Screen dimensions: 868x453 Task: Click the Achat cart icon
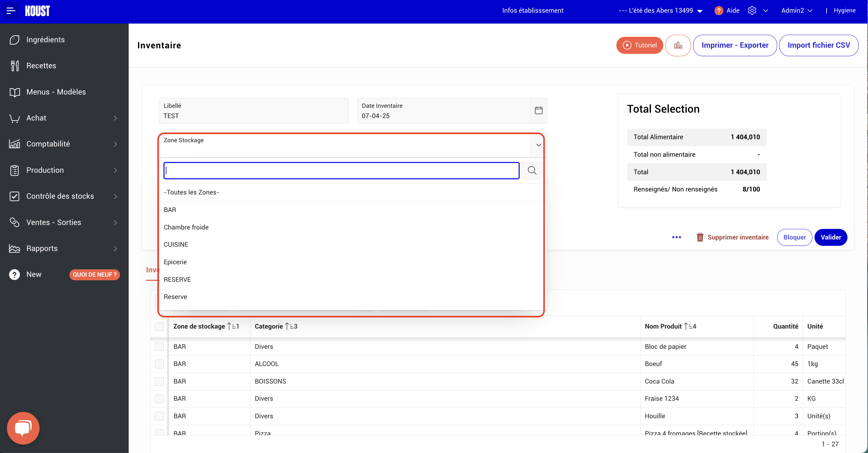click(x=14, y=118)
